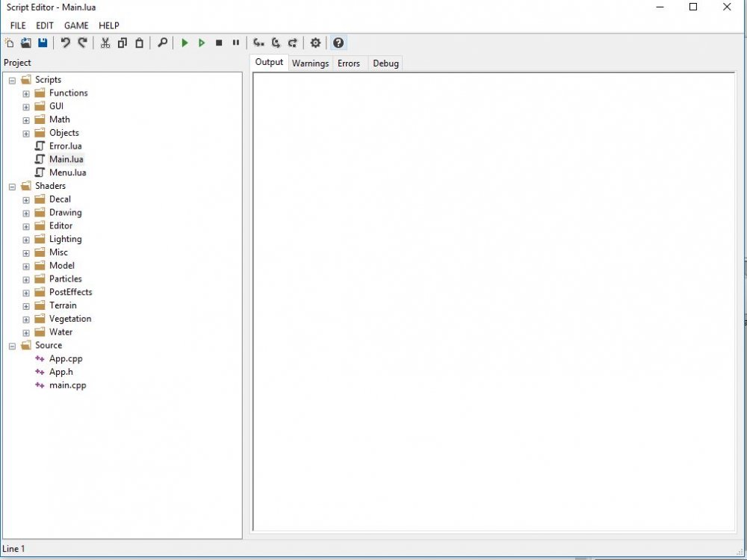Minimize the Script Editor window
This screenshot has height=560, width=747.
(660, 7)
